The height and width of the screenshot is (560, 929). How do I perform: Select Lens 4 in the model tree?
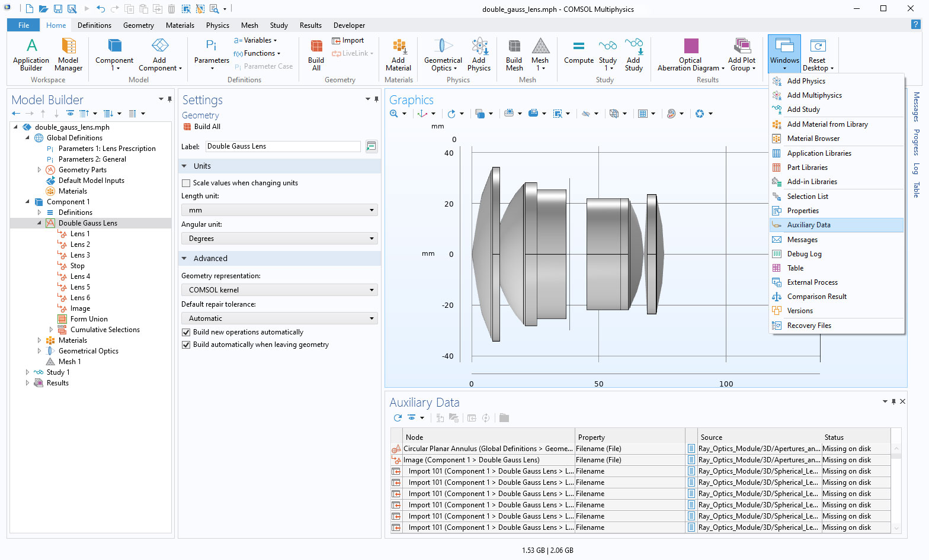(80, 276)
